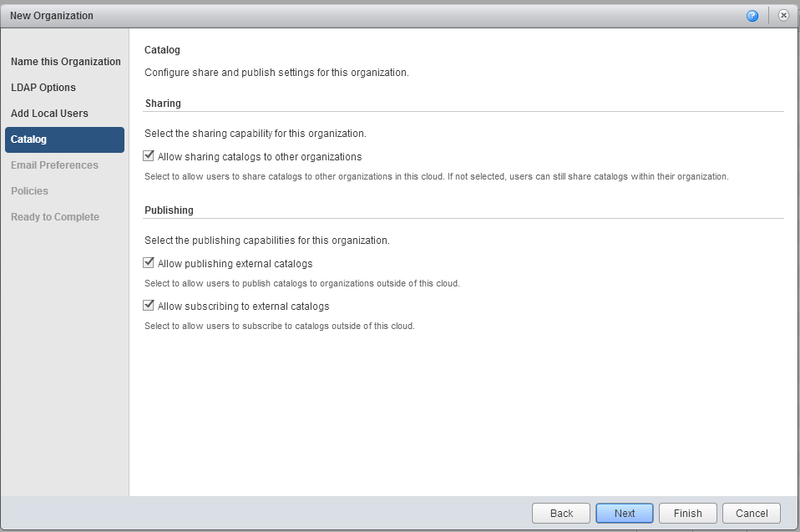The image size is (800, 532).
Task: Click the Publishing section heading
Action: coord(169,210)
